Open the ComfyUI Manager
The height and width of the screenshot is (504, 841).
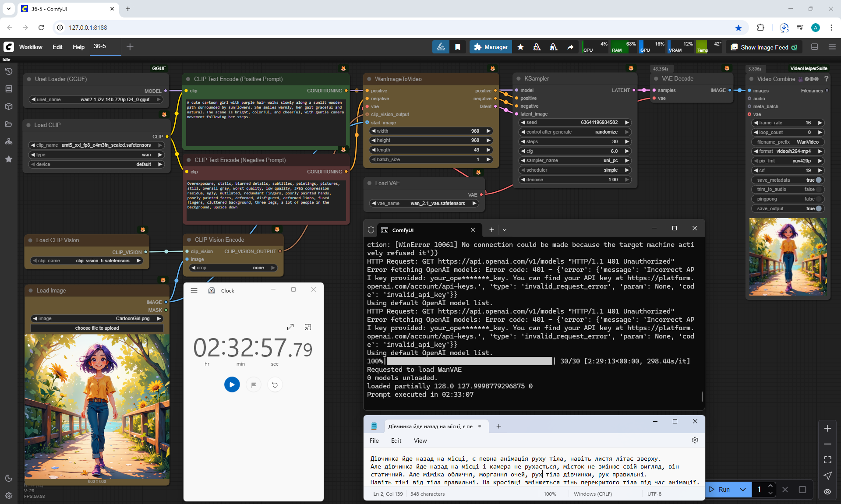click(491, 47)
